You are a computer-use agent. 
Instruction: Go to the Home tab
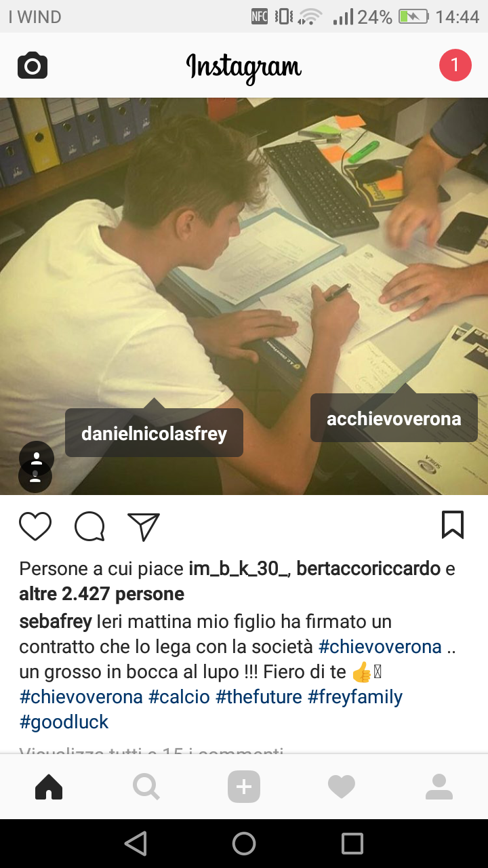[x=49, y=787]
